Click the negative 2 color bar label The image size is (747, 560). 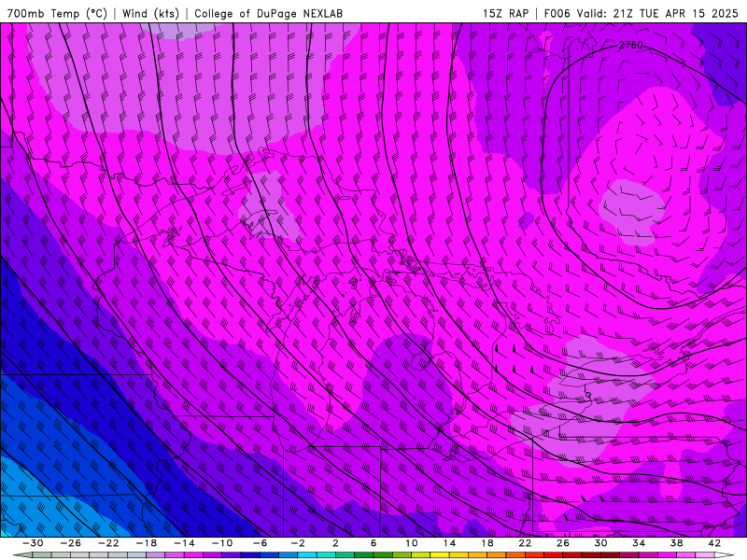click(x=298, y=543)
